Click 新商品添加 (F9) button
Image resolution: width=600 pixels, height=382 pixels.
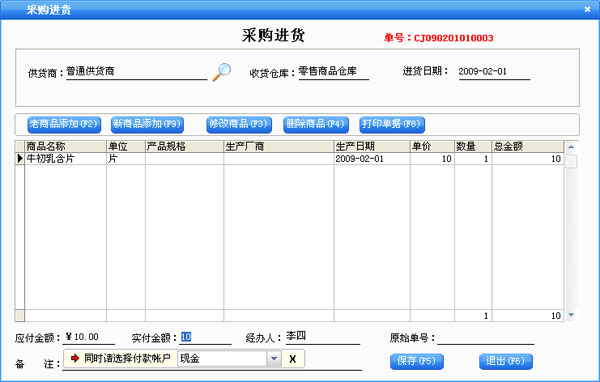coord(147,125)
